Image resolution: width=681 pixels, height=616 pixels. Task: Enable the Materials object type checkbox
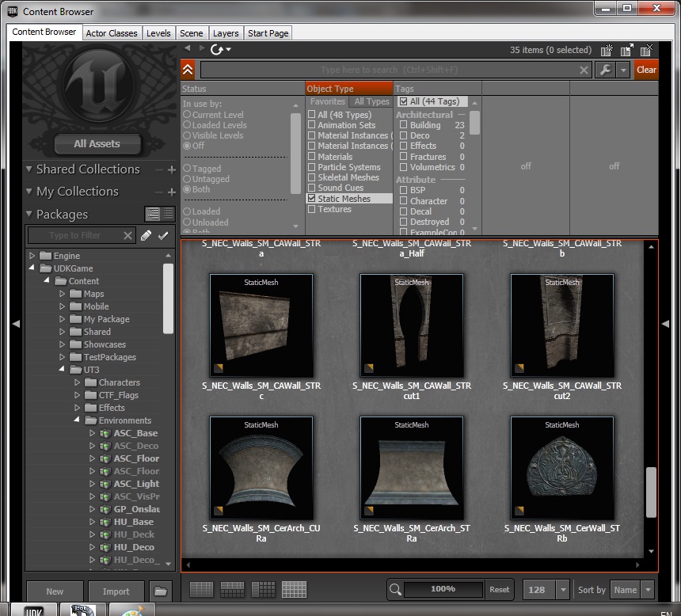click(x=312, y=157)
